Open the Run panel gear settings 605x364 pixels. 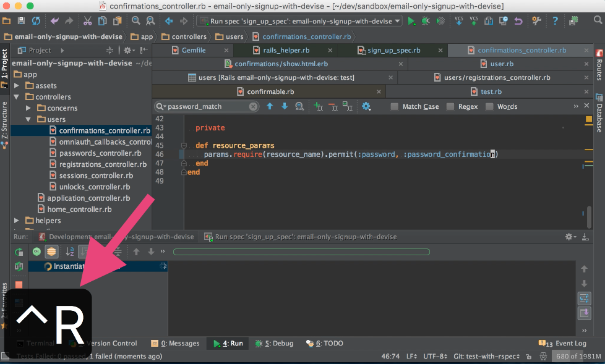pos(570,237)
